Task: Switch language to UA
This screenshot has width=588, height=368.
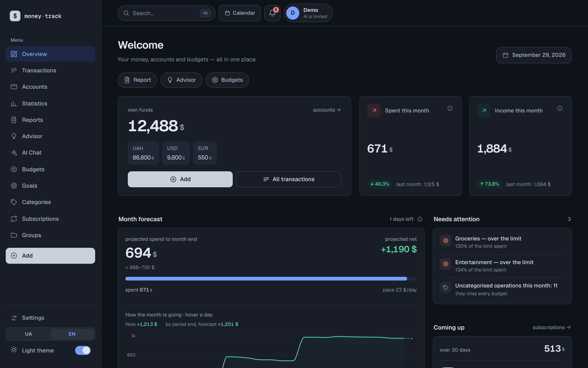Action: (x=28, y=334)
